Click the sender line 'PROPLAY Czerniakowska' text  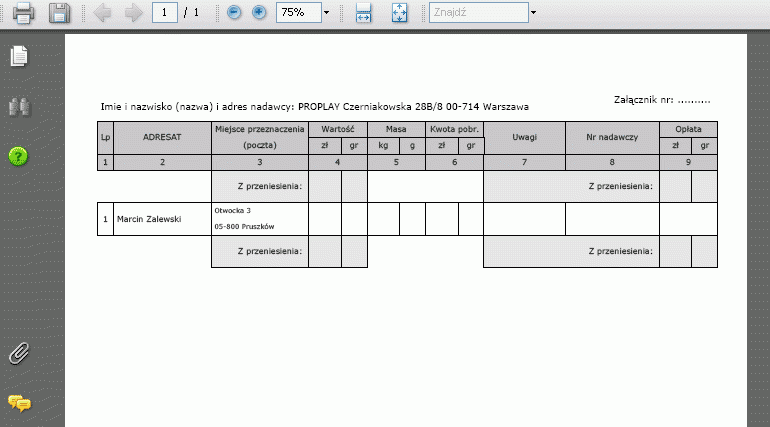(x=355, y=107)
